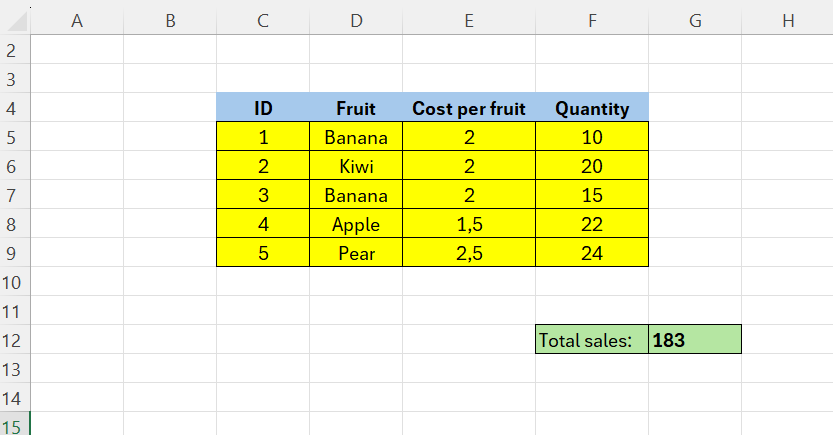Select the Apple cell
Screen dimensions: 833x435
(x=356, y=224)
